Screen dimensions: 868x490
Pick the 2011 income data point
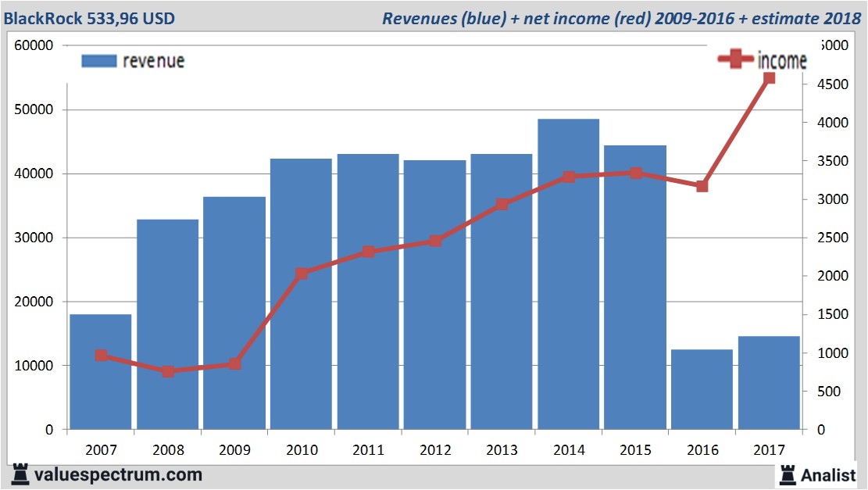369,252
